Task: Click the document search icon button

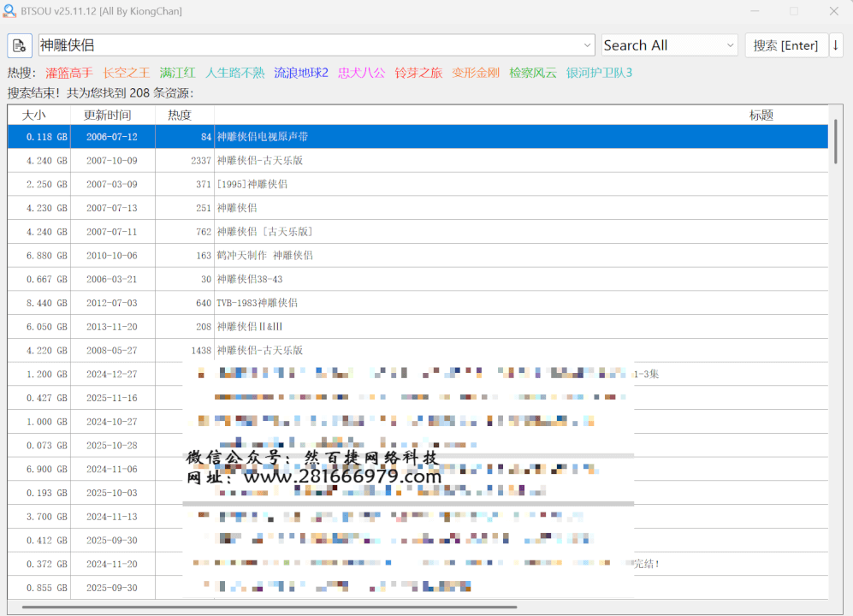Action: (20, 45)
